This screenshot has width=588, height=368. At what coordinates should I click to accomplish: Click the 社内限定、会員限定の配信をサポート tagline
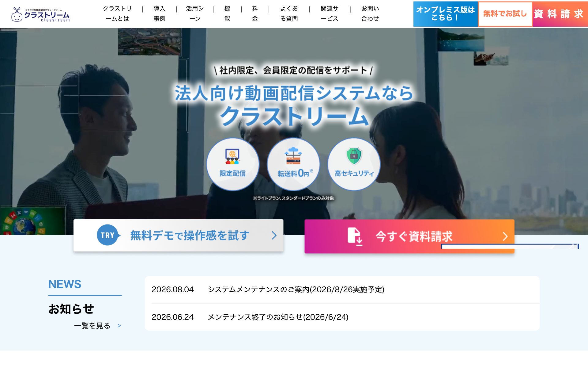click(x=293, y=70)
